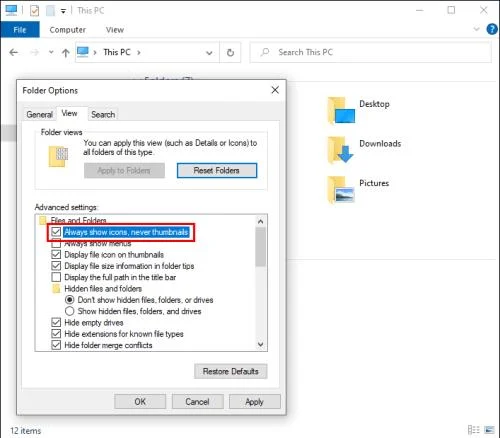The width and height of the screenshot is (500, 438).
Task: Click Restore Defaults button
Action: pos(231,371)
